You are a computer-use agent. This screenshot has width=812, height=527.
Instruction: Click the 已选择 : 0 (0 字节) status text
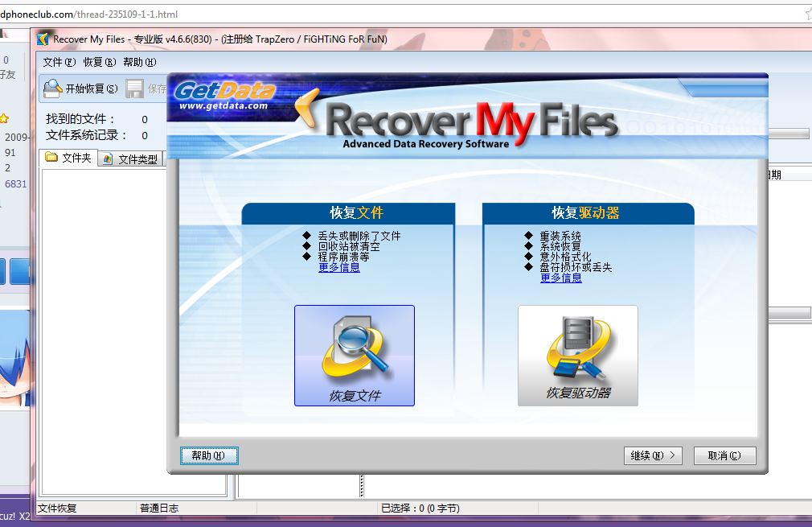[x=420, y=508]
